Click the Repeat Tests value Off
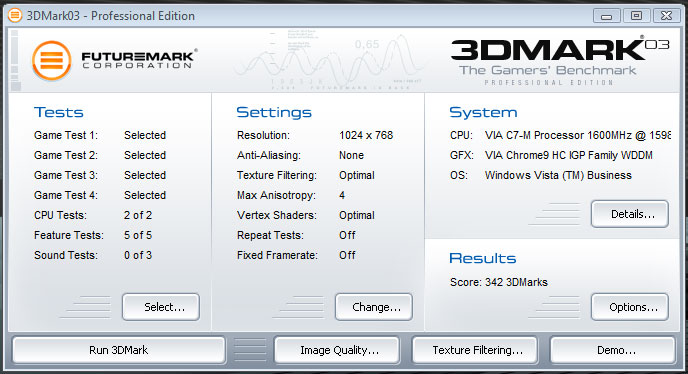 pos(347,235)
